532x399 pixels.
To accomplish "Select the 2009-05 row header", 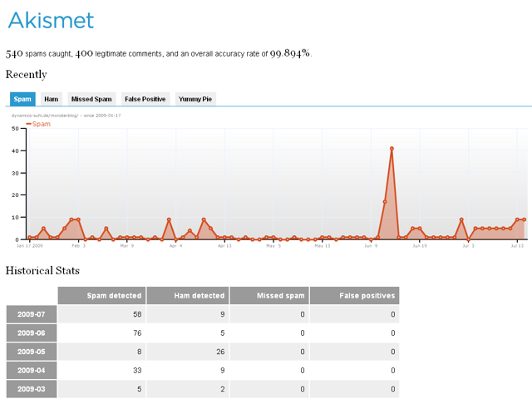I will [x=32, y=352].
